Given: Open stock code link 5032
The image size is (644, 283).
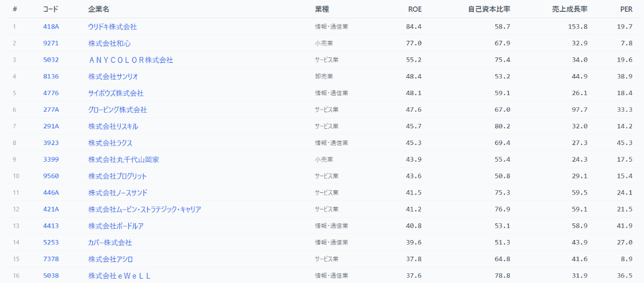Looking at the screenshot, I should 51,60.
